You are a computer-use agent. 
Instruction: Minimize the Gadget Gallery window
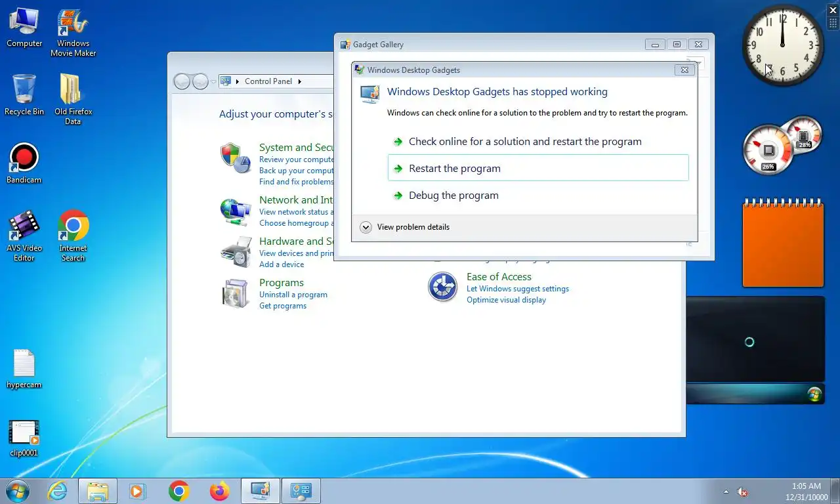click(x=654, y=45)
